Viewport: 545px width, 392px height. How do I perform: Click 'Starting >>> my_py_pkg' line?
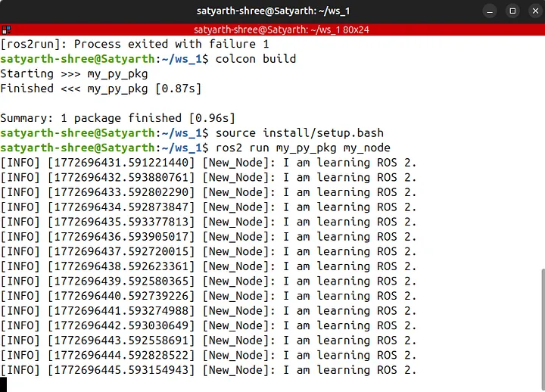(74, 74)
